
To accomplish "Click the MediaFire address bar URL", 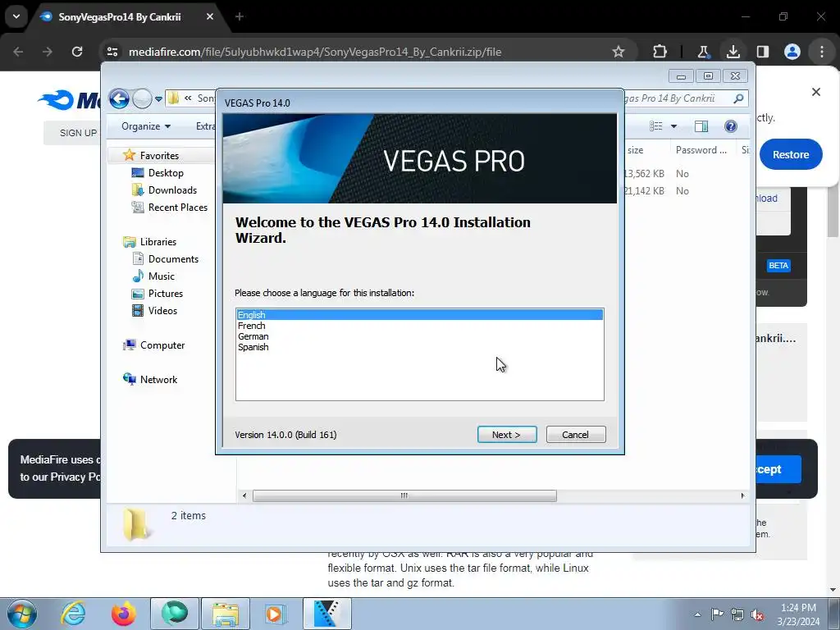I will (315, 52).
